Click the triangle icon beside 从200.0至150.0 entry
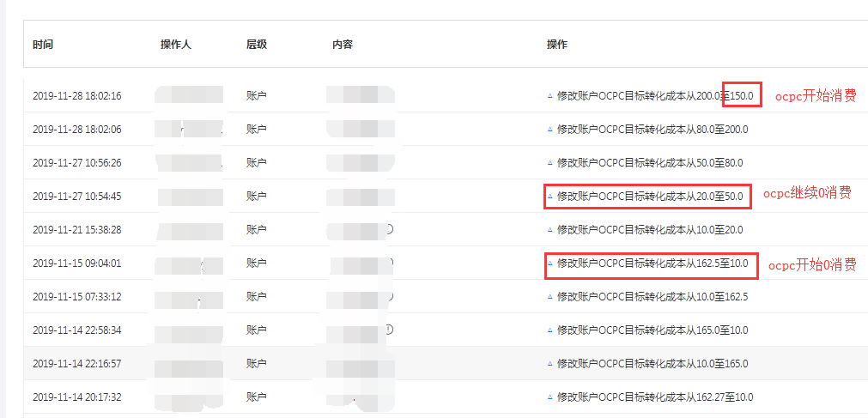Screen dimensions: 868x418 pyautogui.click(x=549, y=96)
